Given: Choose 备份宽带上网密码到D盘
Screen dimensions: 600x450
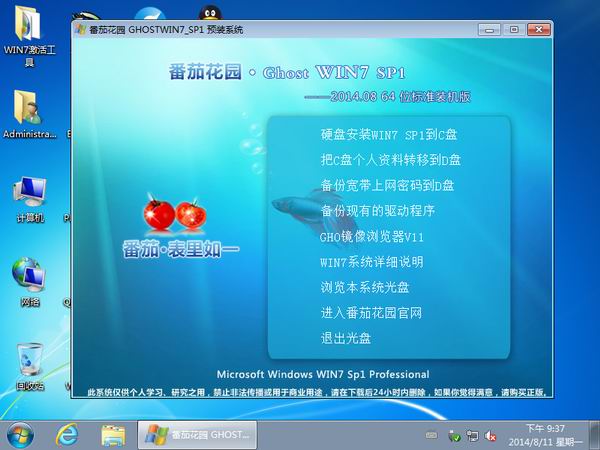Looking at the screenshot, I should coord(387,185).
